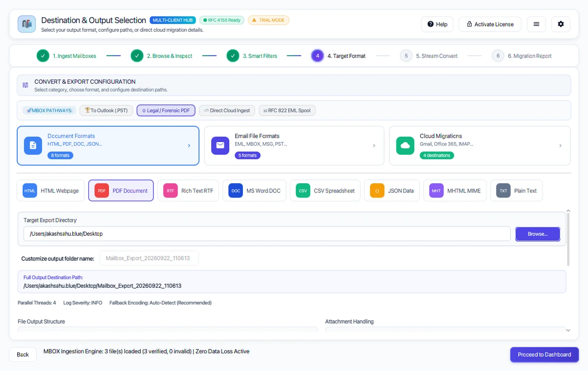This screenshot has width=588, height=371.
Task: Expand the Document Formats card chevron
Action: [189, 146]
